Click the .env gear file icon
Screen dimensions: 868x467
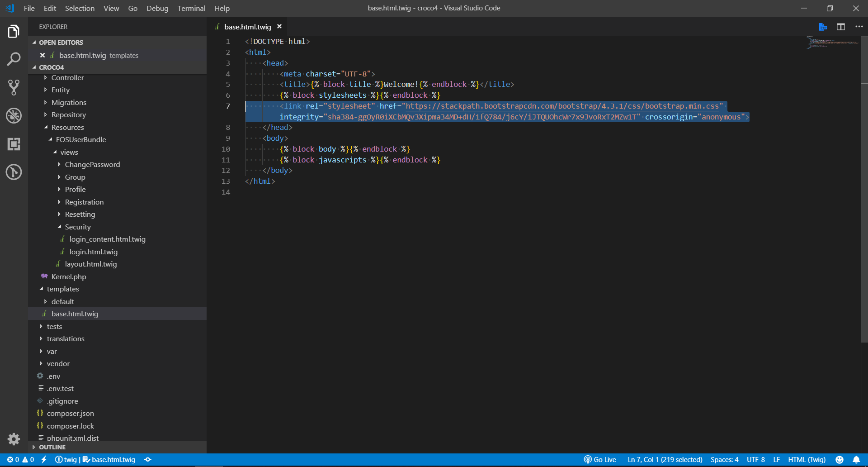click(40, 376)
